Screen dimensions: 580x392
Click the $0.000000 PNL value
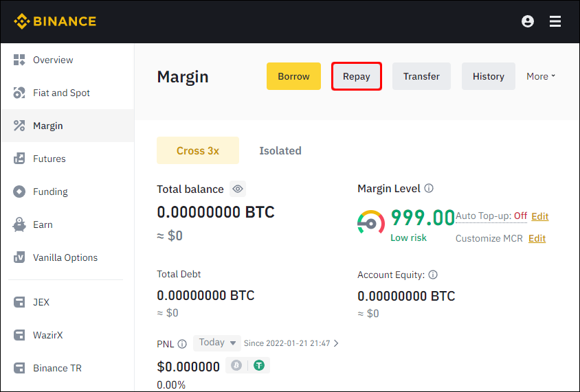[x=188, y=367]
